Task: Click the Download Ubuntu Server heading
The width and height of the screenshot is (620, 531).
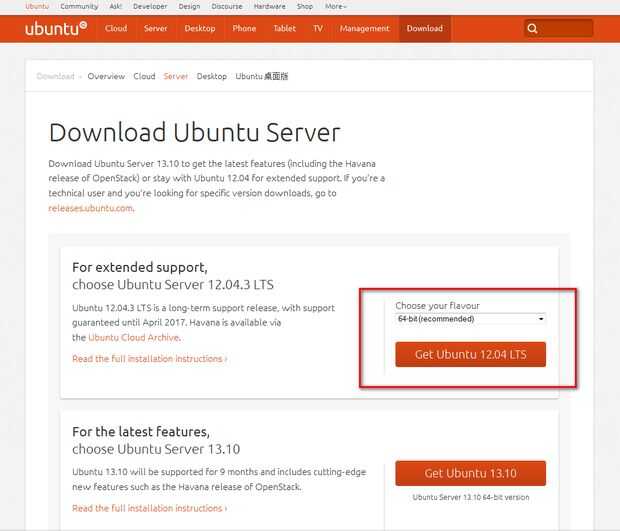Action: 194,132
